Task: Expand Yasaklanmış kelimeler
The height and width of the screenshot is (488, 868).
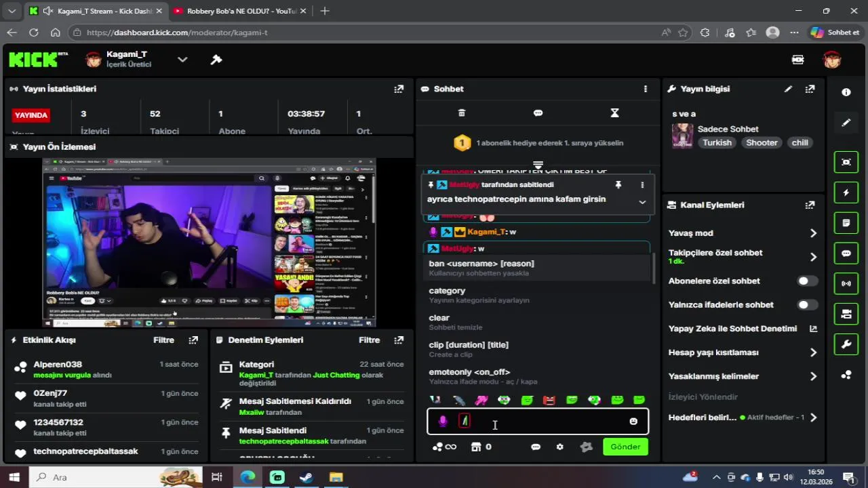Action: pyautogui.click(x=812, y=376)
